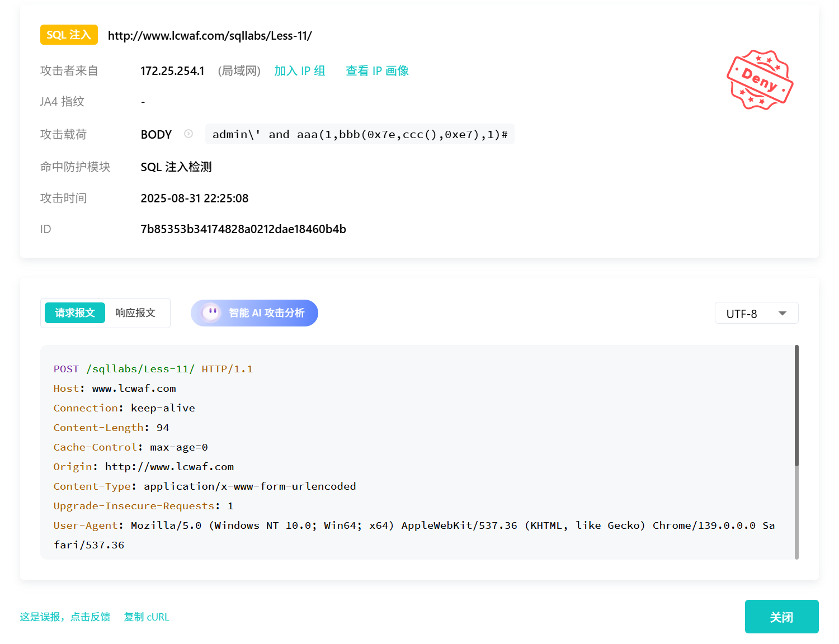This screenshot has height=644, width=839.
Task: Click the BODY payload location label
Action: pyautogui.click(x=156, y=135)
